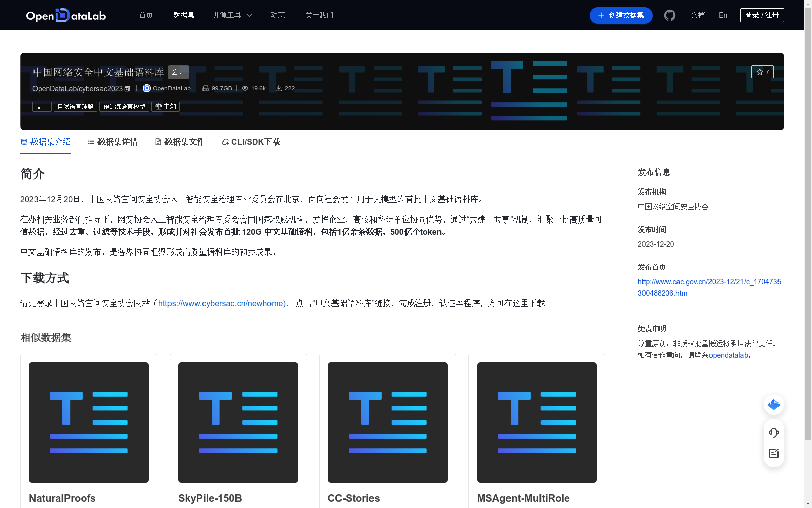812x508 pixels.
Task: Expand the 开源工具 dropdown menu
Action: click(x=232, y=15)
